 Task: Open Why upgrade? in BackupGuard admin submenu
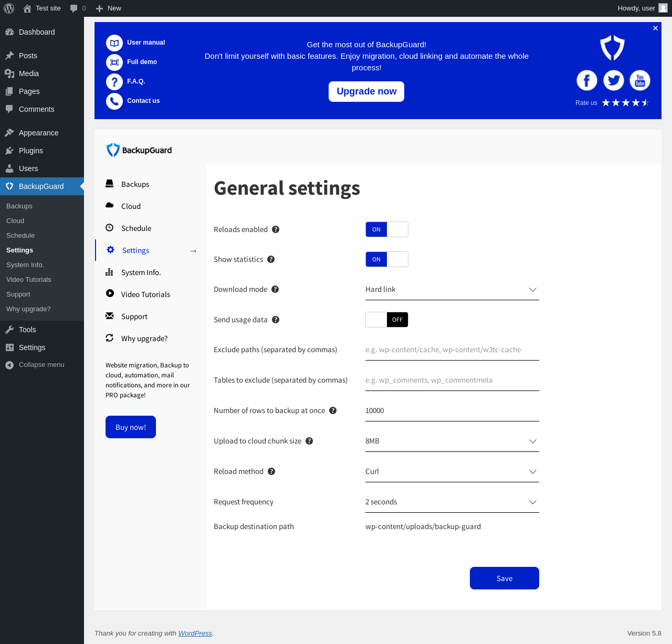tap(42, 309)
